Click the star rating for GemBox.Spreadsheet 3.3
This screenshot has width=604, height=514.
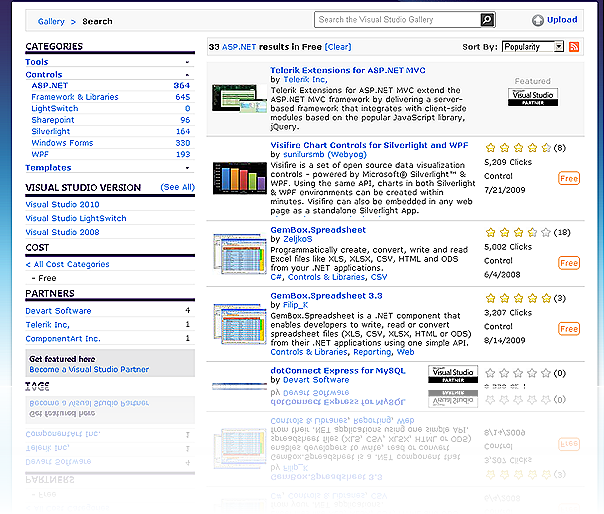518,298
